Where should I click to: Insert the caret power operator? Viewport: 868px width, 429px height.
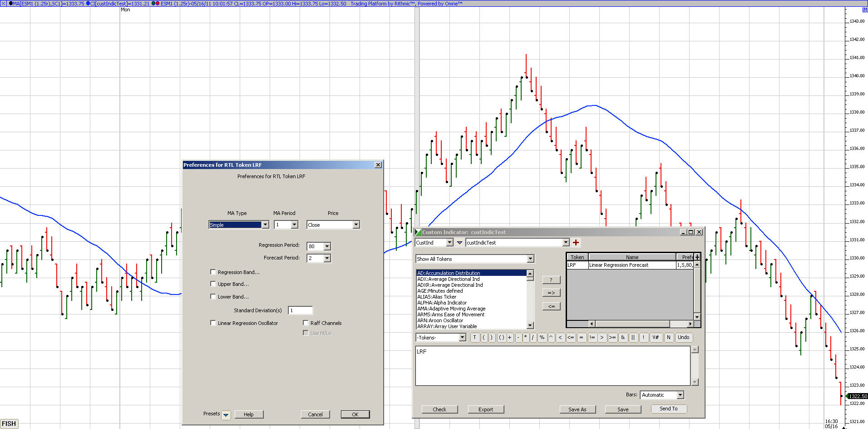551,337
